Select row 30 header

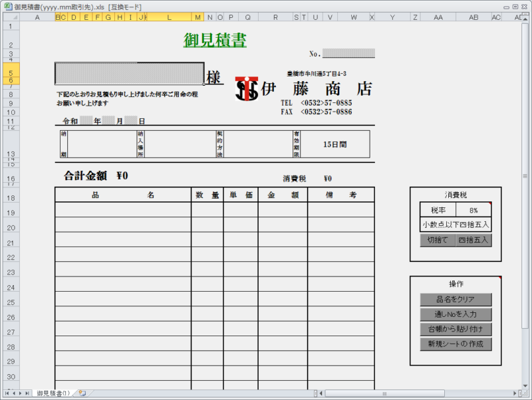(x=11, y=373)
